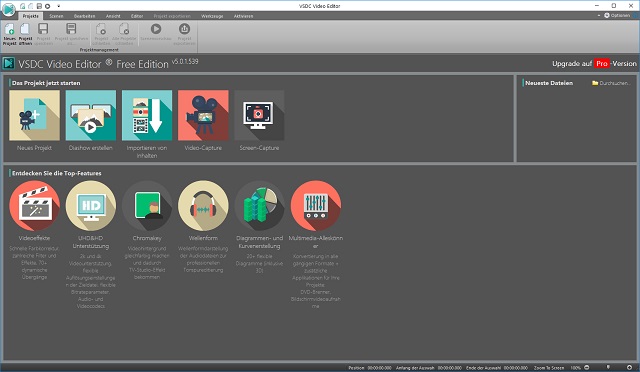Switch to the Szenen ribbon tab
This screenshot has height=372, width=640.
(56, 16)
